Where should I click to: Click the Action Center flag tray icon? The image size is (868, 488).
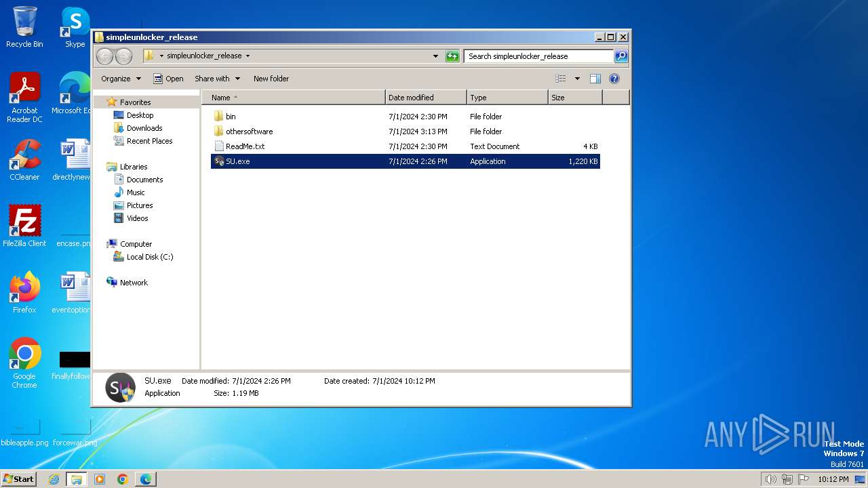pos(804,479)
